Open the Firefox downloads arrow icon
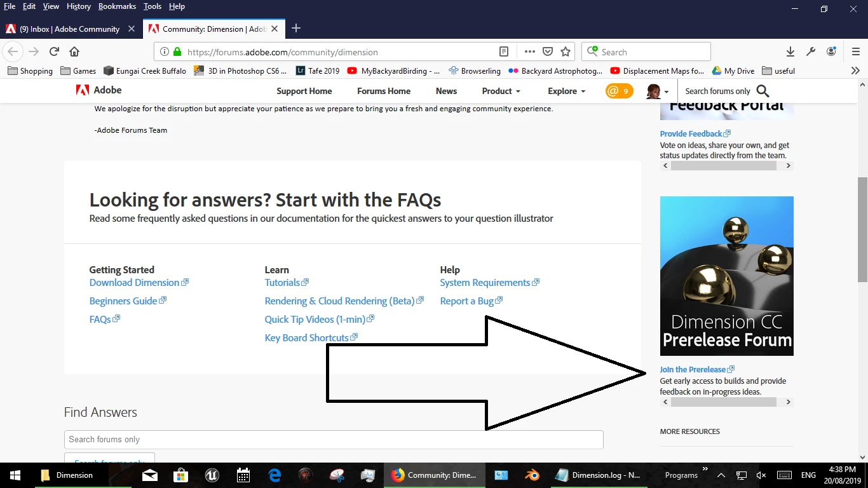 (790, 51)
